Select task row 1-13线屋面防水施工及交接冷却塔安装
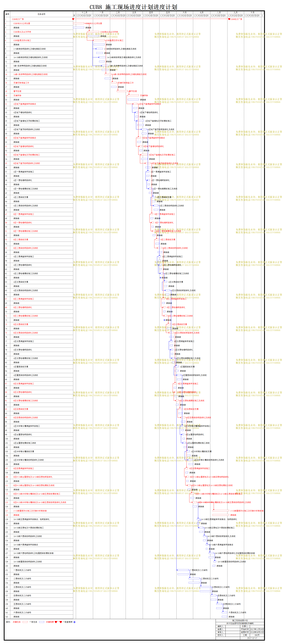Screen dimensions: 282x644 (x=39, y=511)
